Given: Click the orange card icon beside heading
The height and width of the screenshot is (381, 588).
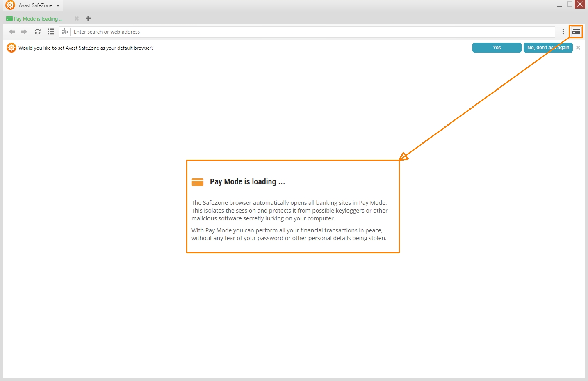Looking at the screenshot, I should pos(198,182).
